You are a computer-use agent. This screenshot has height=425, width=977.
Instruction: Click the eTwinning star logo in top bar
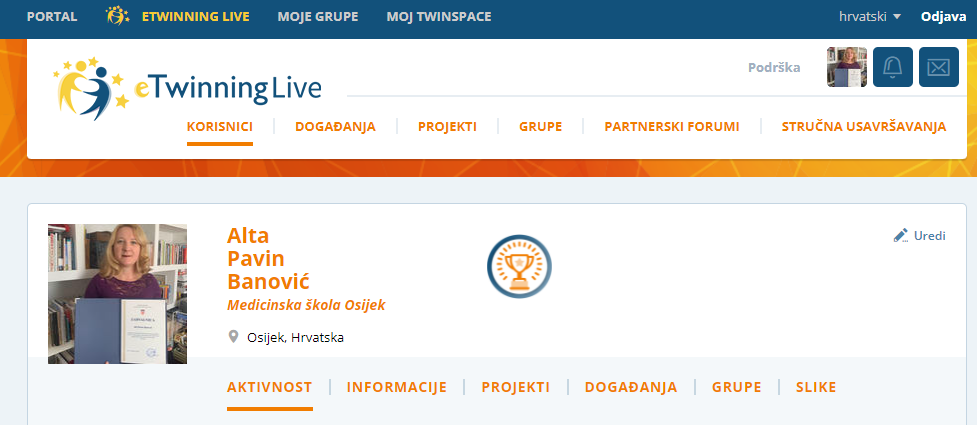pyautogui.click(x=117, y=16)
